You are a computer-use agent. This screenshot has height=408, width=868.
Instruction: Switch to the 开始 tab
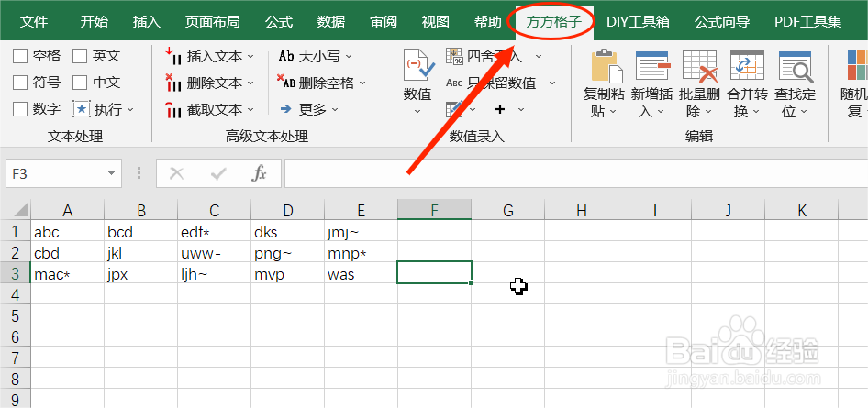[x=95, y=22]
